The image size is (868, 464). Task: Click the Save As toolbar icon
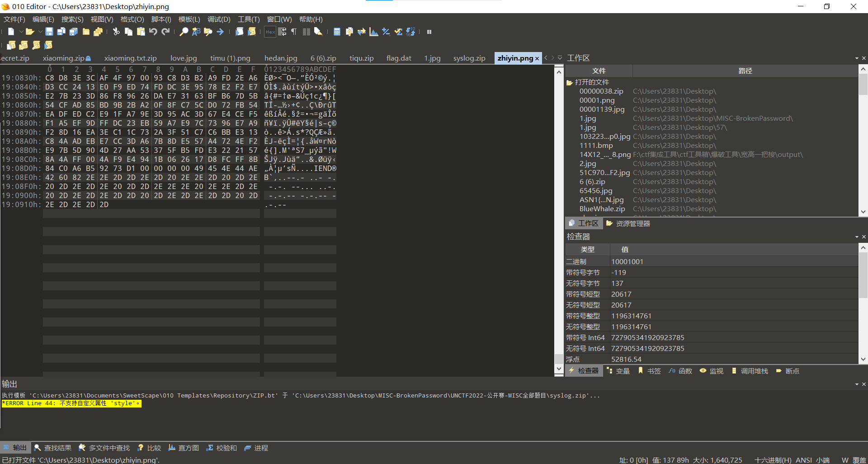click(x=61, y=32)
